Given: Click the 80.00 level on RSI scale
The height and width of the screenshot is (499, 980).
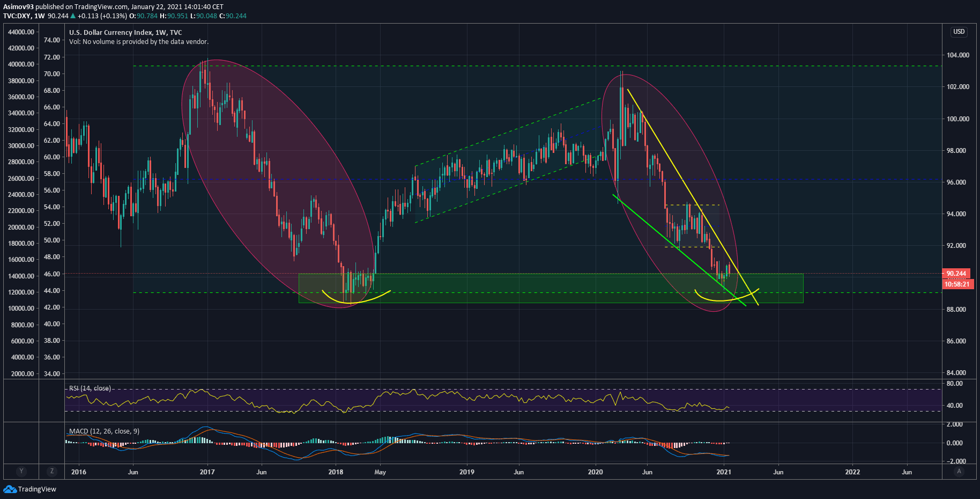Looking at the screenshot, I should [x=954, y=384].
